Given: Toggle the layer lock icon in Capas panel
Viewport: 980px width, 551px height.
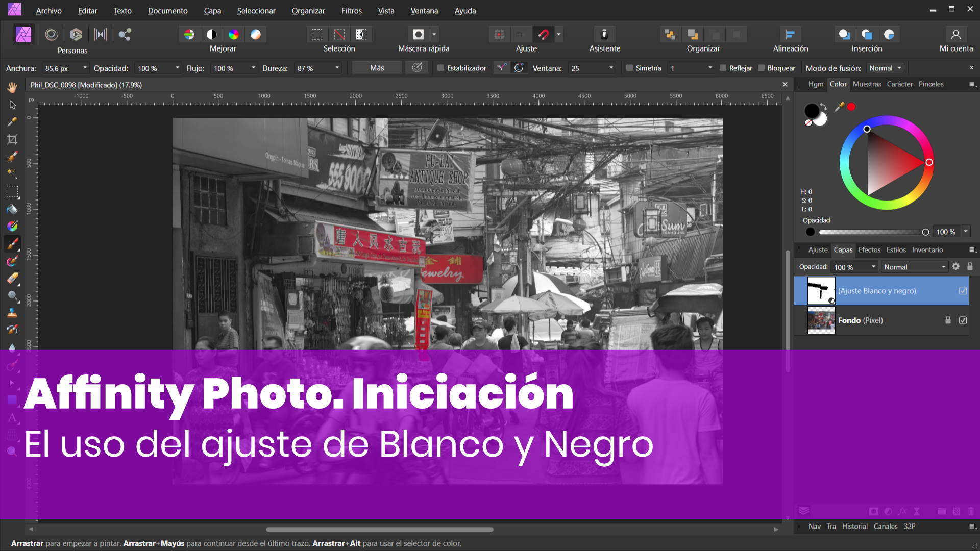Looking at the screenshot, I should pos(970,266).
